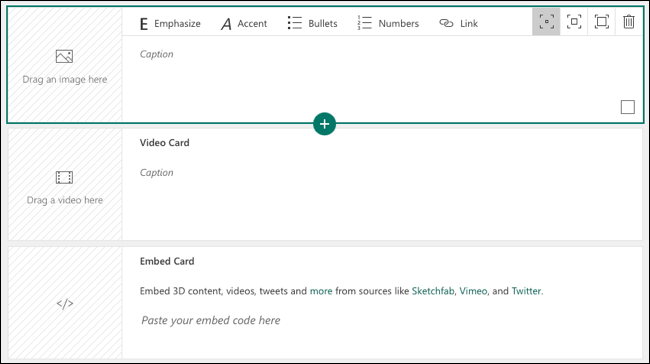Click the video placeholder film icon

pyautogui.click(x=64, y=177)
